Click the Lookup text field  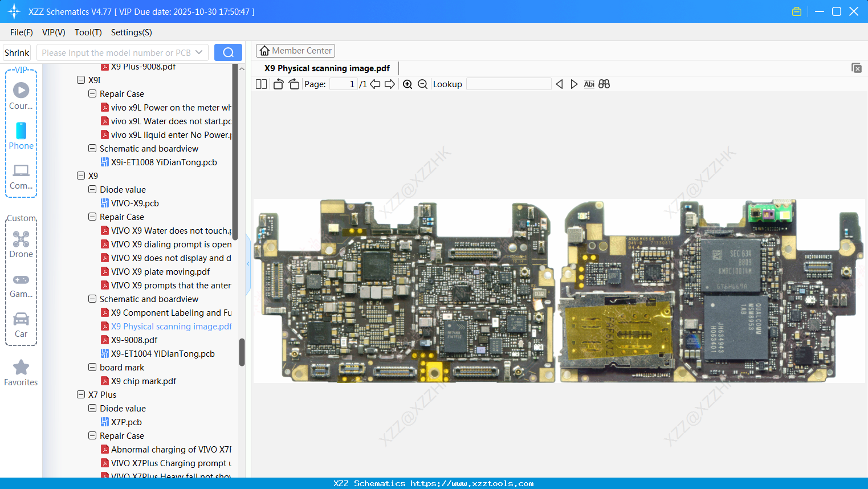(x=509, y=84)
